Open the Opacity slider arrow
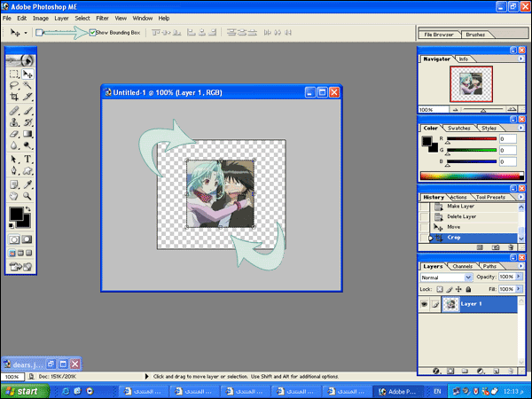Viewport: 532px width, 399px height. pyautogui.click(x=518, y=277)
